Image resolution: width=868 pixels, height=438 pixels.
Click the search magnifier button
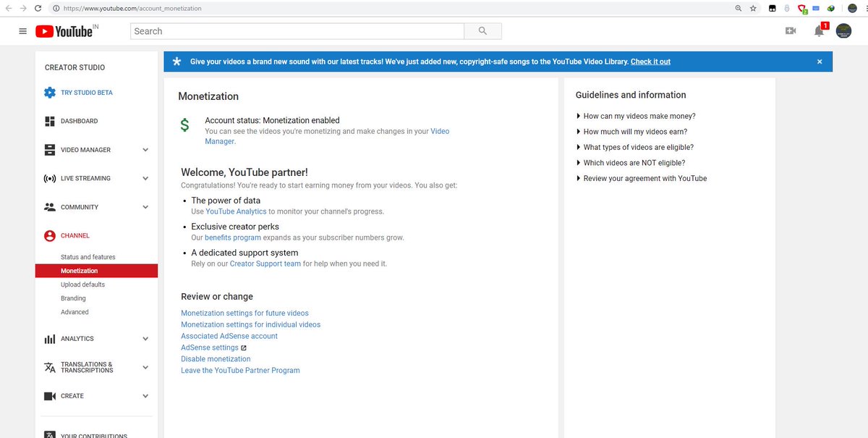[482, 31]
